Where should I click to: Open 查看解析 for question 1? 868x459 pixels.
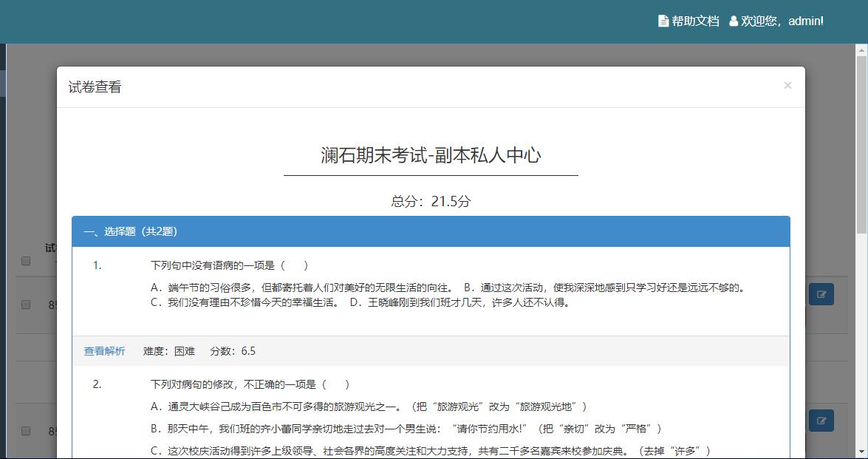pos(104,351)
